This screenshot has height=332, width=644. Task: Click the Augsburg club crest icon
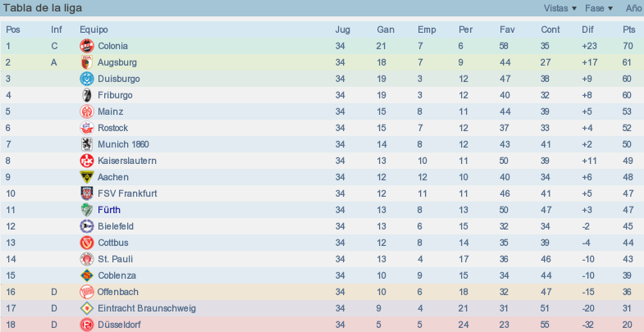click(87, 62)
